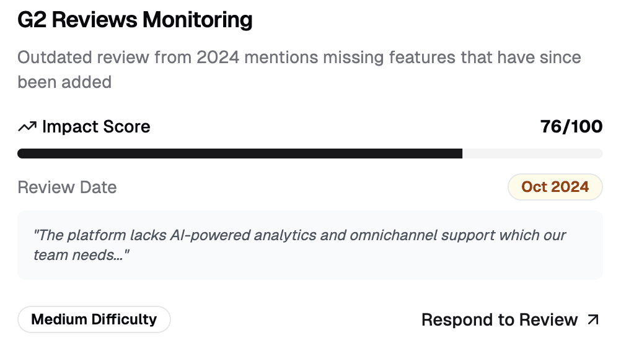Viewport: 621px width, 364px height.
Task: Click the 'Outdated review from 2024' description line
Action: point(299,58)
